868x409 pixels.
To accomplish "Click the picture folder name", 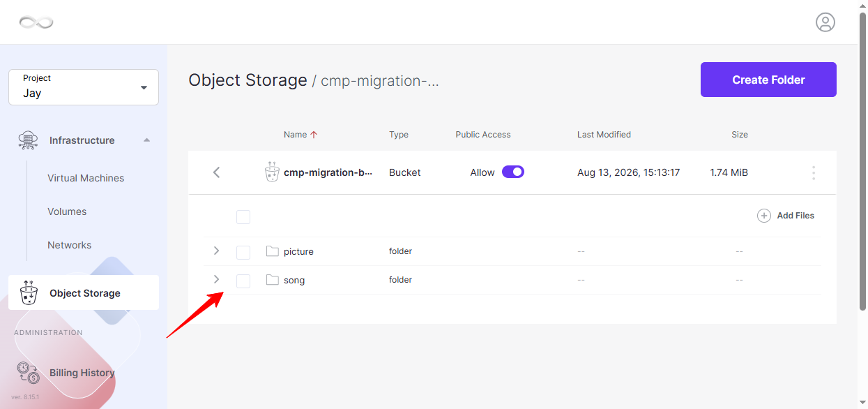I will tap(298, 251).
